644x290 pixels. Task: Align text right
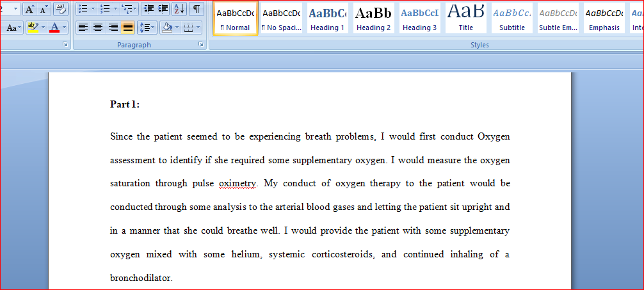point(113,28)
